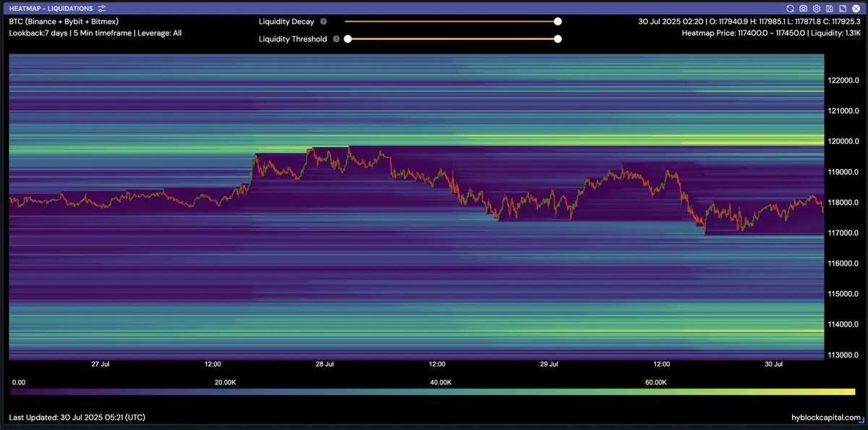Click the Heatmap Price and Liquidity readout
The width and height of the screenshot is (868, 430).
coord(771,33)
